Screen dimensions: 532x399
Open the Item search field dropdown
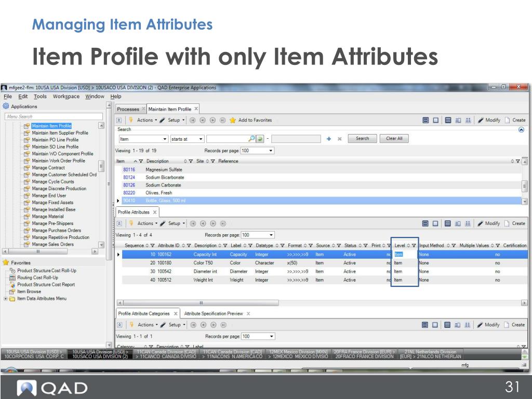click(165, 139)
